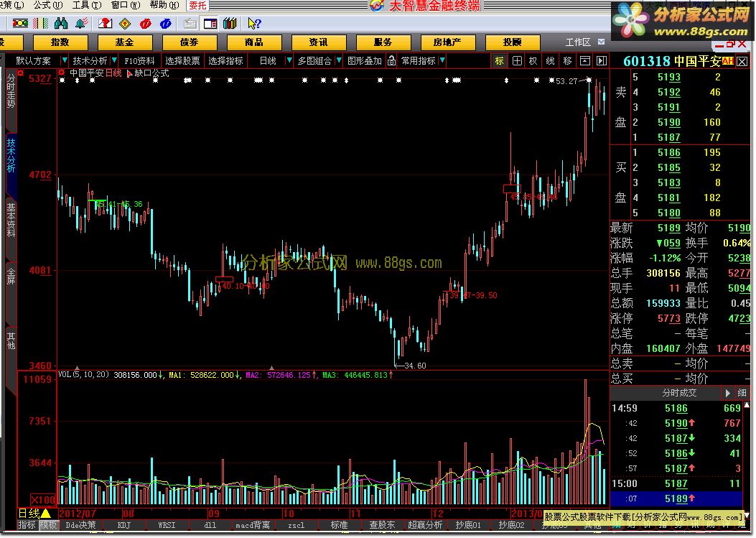Click the red gear icon before 中国平安日线
The height and width of the screenshot is (538, 756).
pyautogui.click(x=62, y=73)
